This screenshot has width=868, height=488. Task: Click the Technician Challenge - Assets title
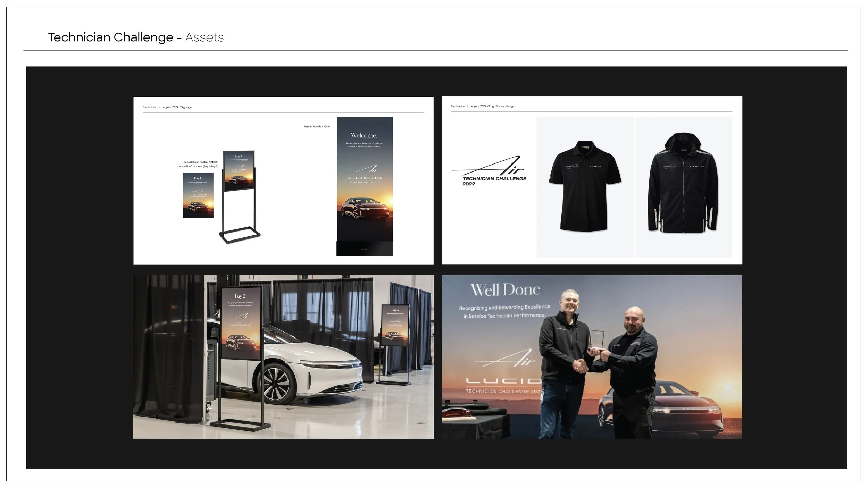click(136, 37)
